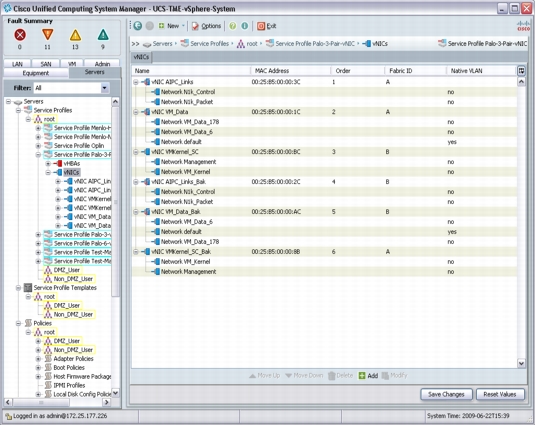Collapse the Servers tree root node
The height and width of the screenshot is (427, 536).
(9, 102)
